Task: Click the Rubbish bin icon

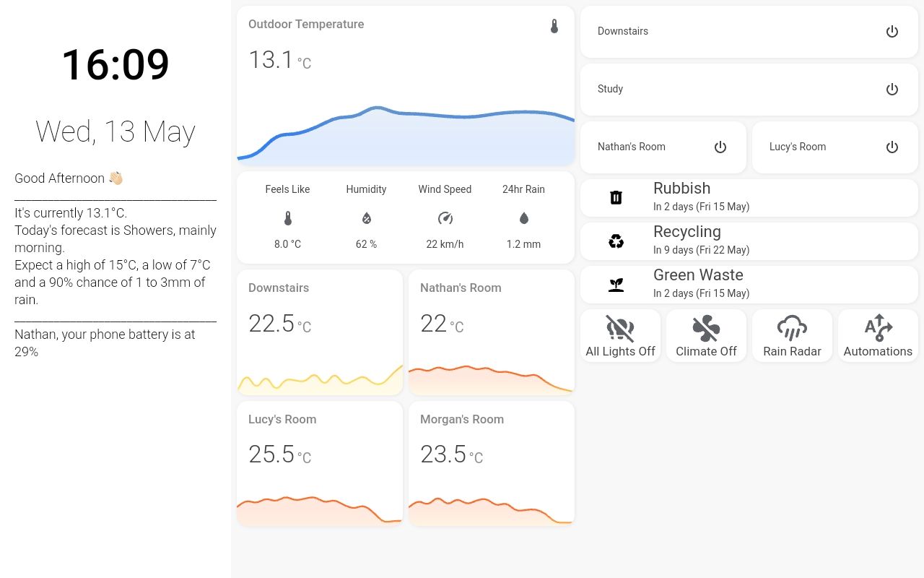Action: tap(615, 197)
